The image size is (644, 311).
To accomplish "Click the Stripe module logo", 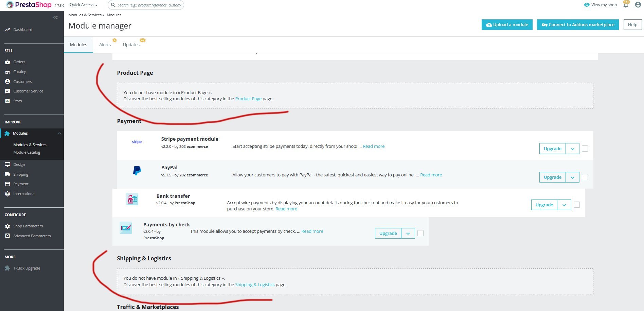I will pyautogui.click(x=137, y=142).
